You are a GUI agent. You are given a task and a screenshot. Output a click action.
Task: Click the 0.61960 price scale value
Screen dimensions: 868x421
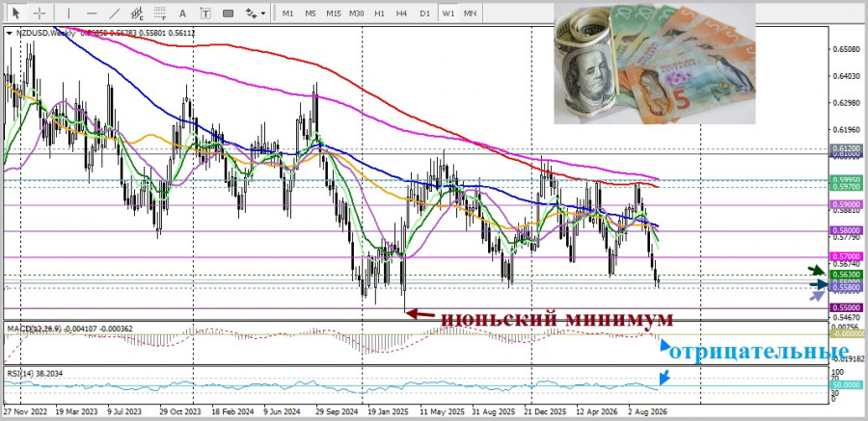pyautogui.click(x=847, y=131)
